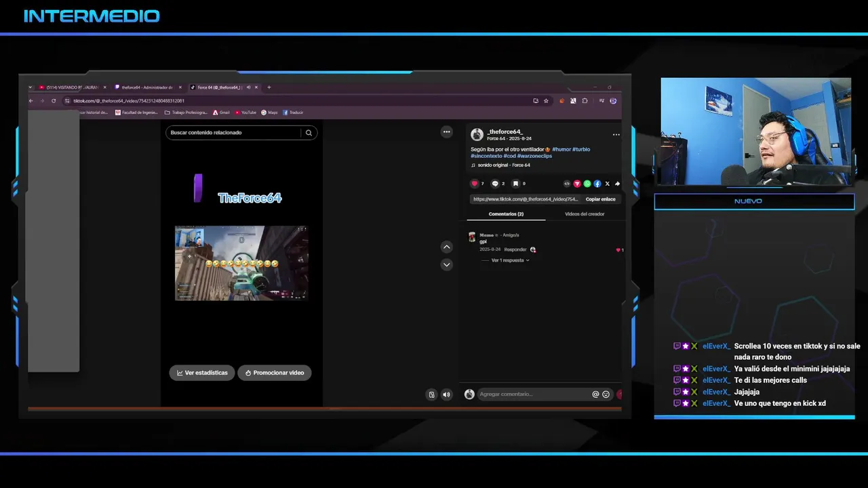Open #turbio hashtag link
Image resolution: width=868 pixels, height=488 pixels.
click(x=581, y=149)
